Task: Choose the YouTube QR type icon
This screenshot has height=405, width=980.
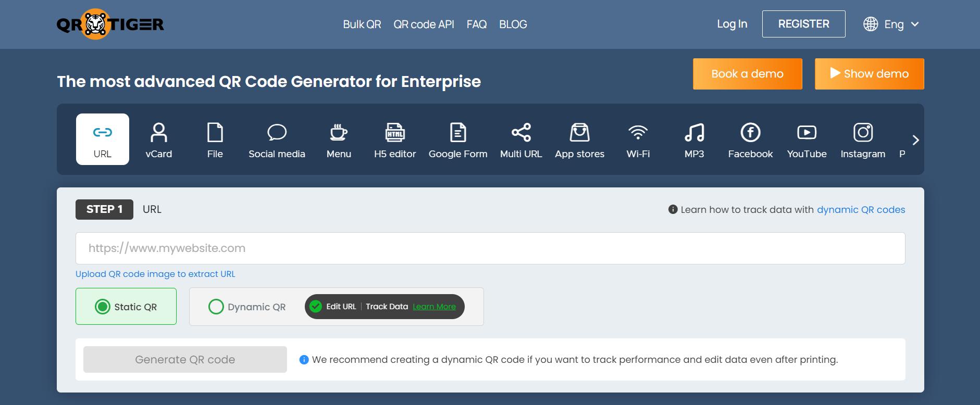Action: (x=807, y=133)
